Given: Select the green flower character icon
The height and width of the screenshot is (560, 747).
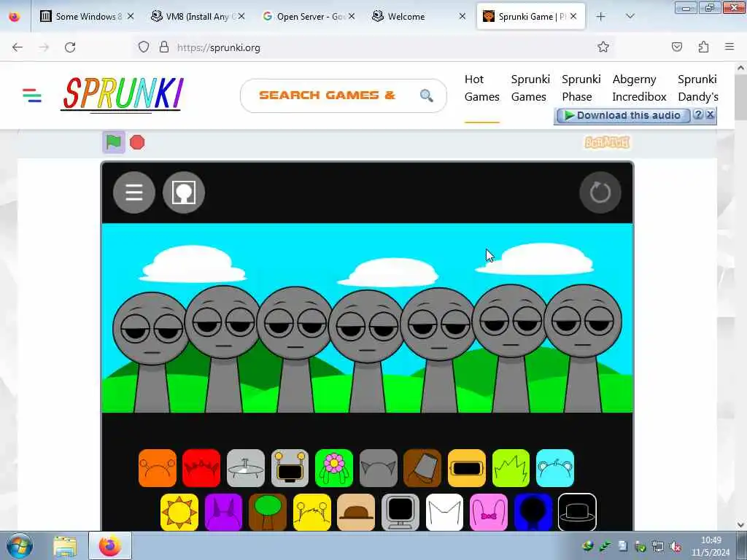Looking at the screenshot, I should 334,468.
